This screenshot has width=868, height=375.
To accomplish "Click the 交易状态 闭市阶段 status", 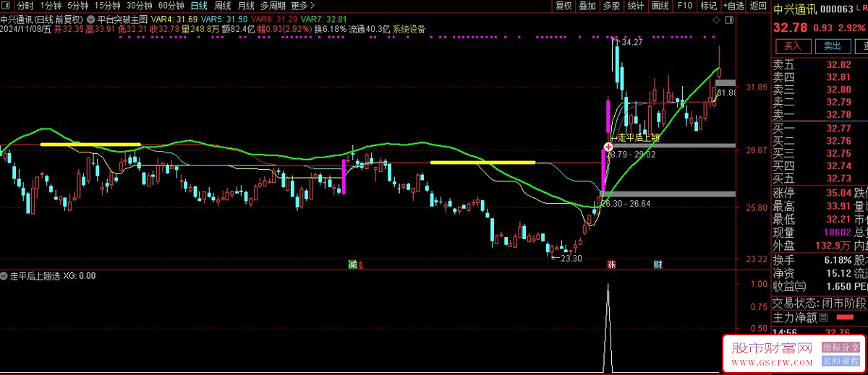I will 819,302.
